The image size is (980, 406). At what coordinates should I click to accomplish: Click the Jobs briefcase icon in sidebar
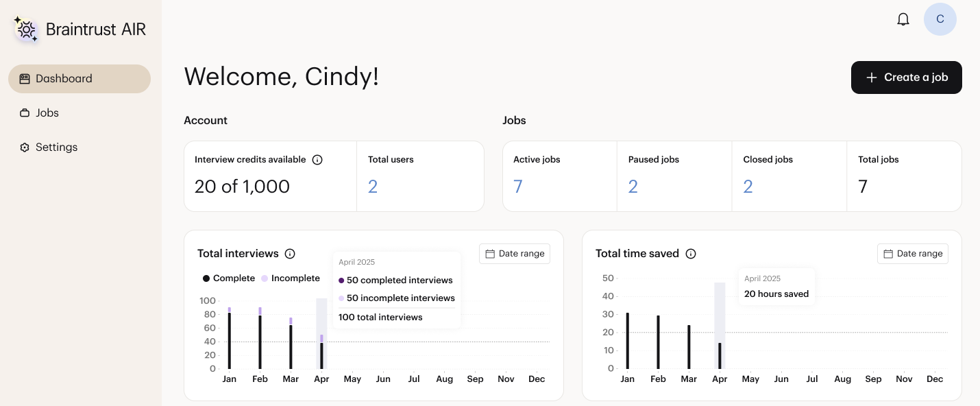(x=25, y=113)
